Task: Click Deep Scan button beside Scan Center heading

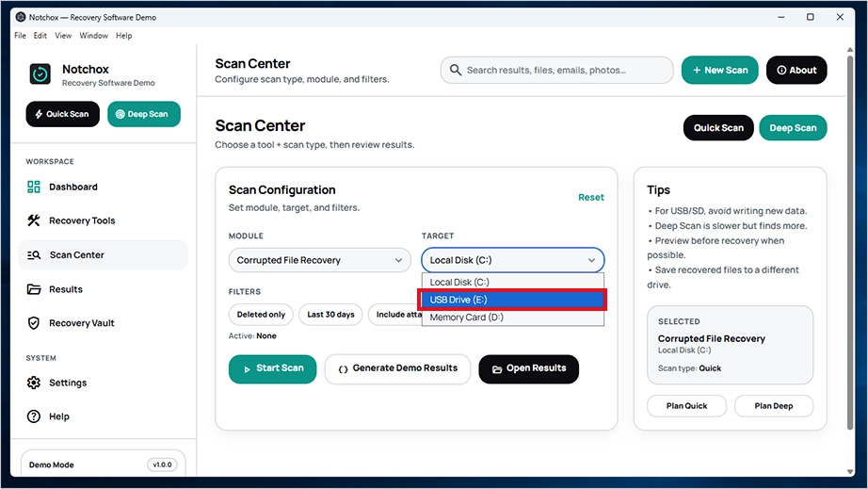Action: tap(793, 128)
